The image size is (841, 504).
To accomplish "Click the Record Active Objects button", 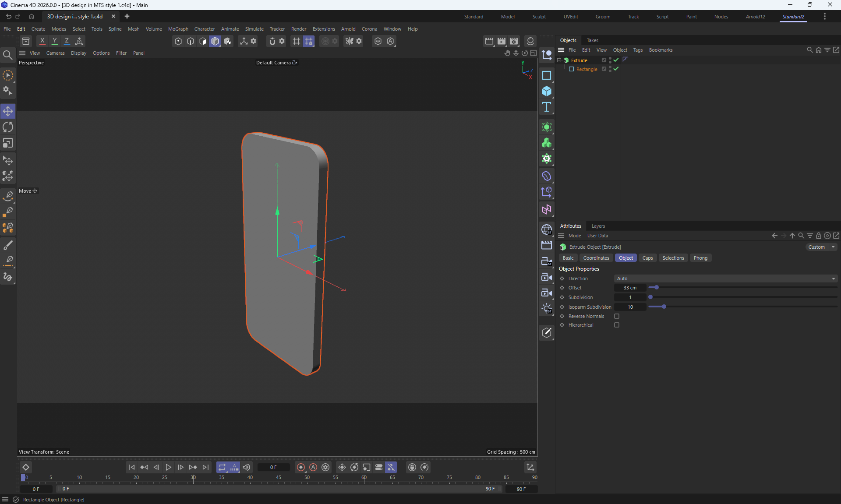I will 301,467.
